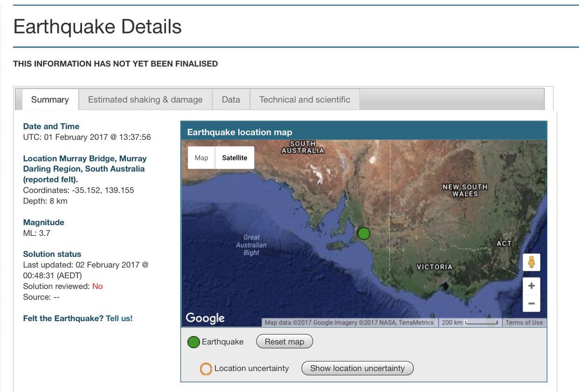579x392 pixels.
Task: Click the SOUTH AUSTRALIA map label
Action: [303, 147]
